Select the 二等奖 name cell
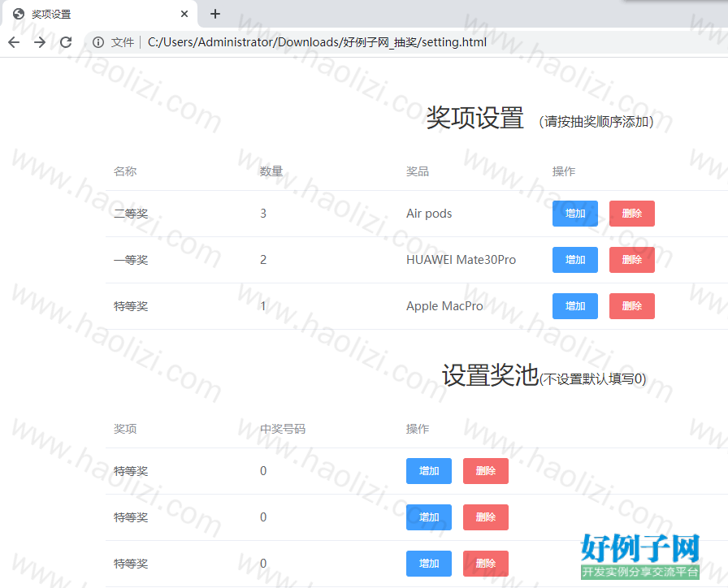728x588 pixels. point(131,214)
